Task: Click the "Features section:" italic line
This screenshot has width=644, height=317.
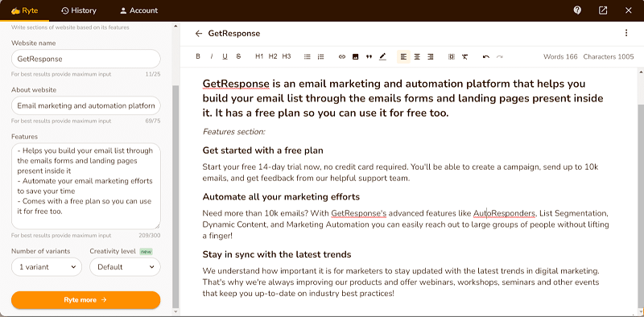Action: [234, 132]
